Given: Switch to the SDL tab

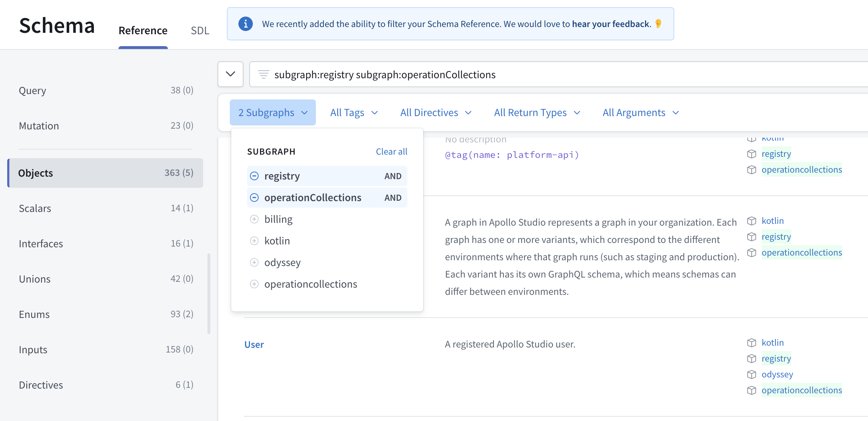Looking at the screenshot, I should click(200, 31).
